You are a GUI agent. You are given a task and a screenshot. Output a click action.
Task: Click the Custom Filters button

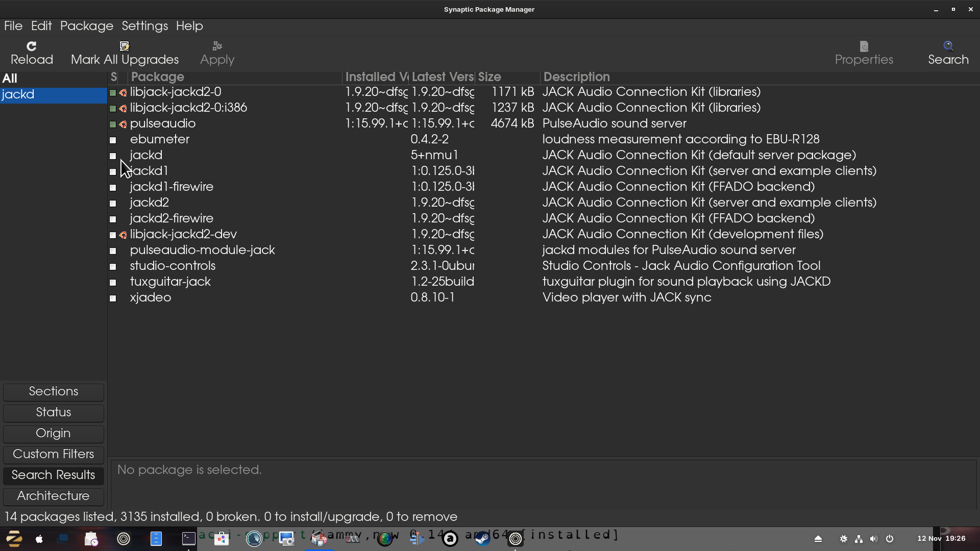point(54,454)
